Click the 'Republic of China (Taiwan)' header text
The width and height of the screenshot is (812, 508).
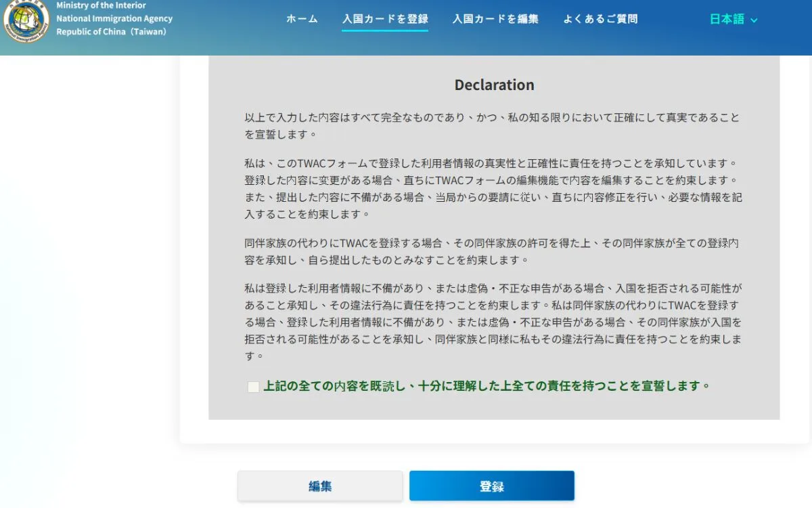click(x=111, y=32)
